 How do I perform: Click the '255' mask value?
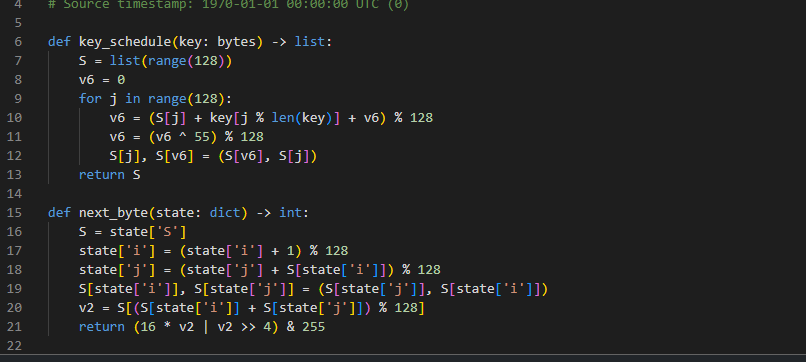point(314,327)
